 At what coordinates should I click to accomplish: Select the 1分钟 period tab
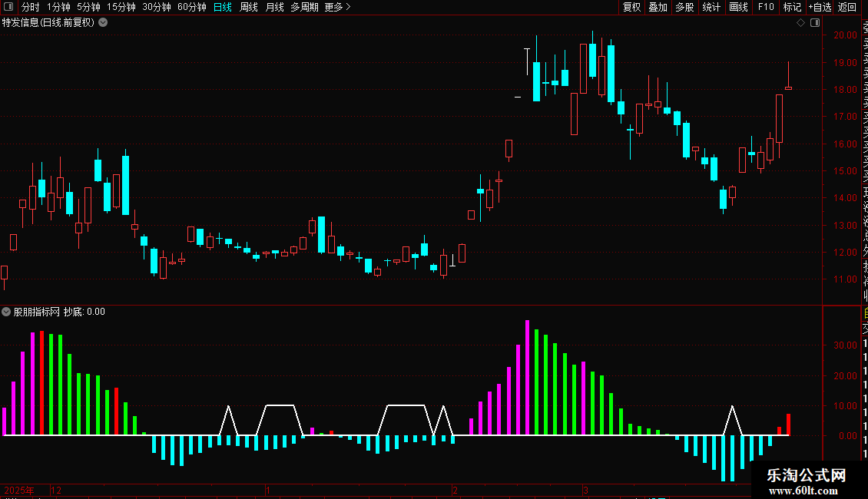pyautogui.click(x=58, y=7)
